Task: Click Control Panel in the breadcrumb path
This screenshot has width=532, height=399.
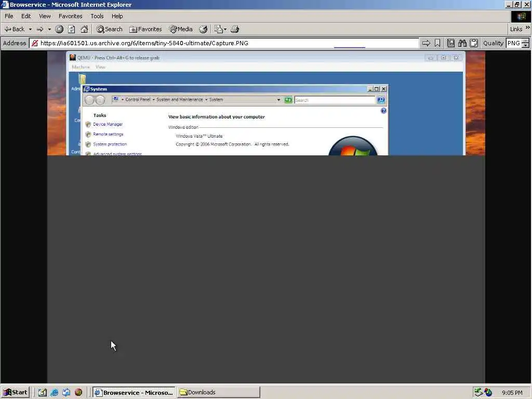Action: click(138, 99)
